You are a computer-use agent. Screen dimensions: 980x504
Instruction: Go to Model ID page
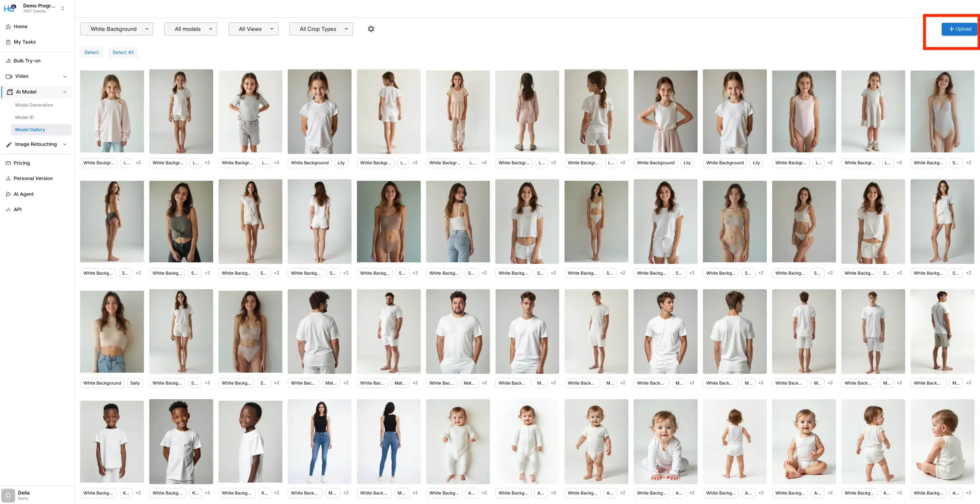pos(24,118)
